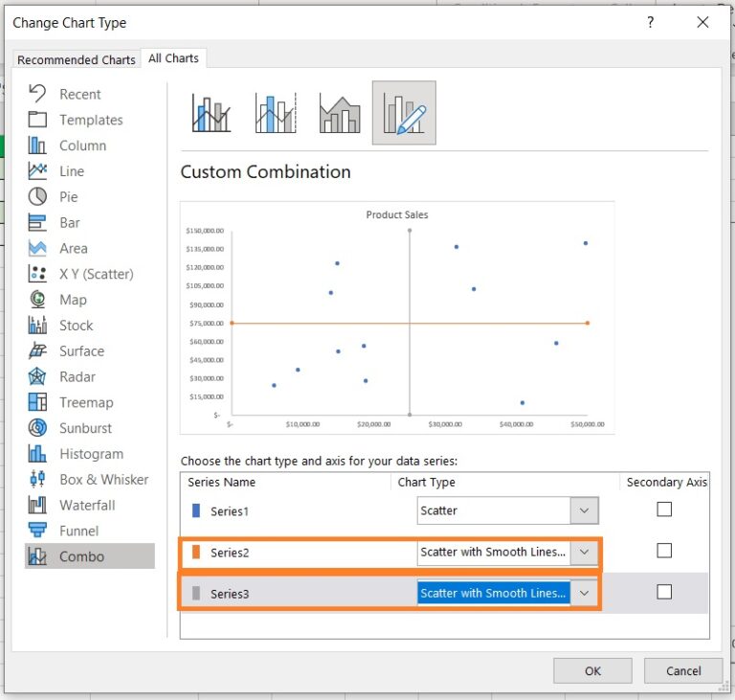Open the X Y (Scatter) chart category
Image resolution: width=735 pixels, height=700 pixels.
click(x=96, y=274)
